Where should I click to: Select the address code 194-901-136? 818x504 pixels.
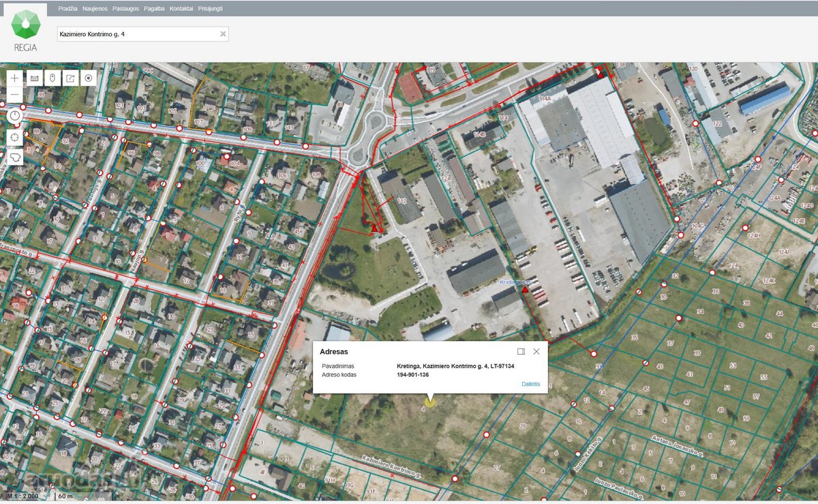pos(412,375)
